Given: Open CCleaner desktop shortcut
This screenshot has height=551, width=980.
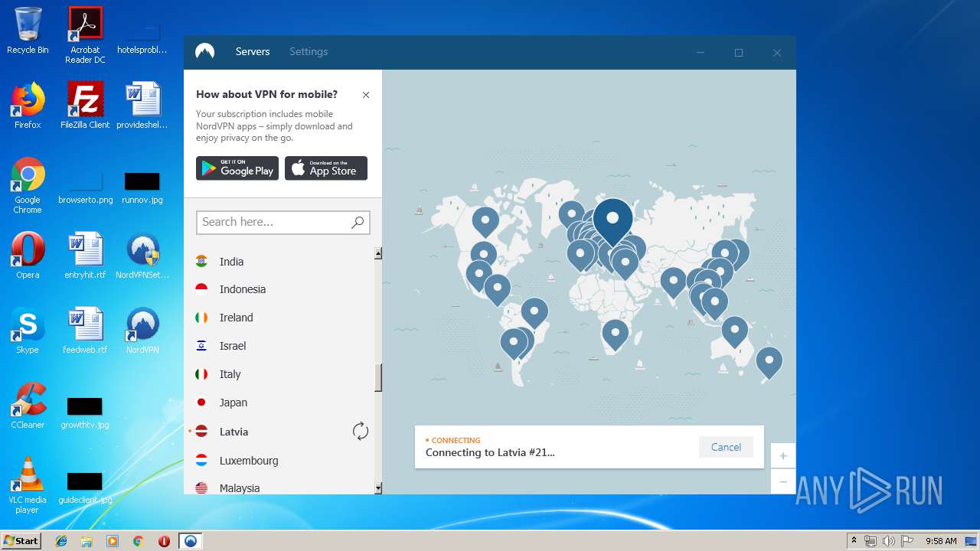Looking at the screenshot, I should tap(28, 406).
